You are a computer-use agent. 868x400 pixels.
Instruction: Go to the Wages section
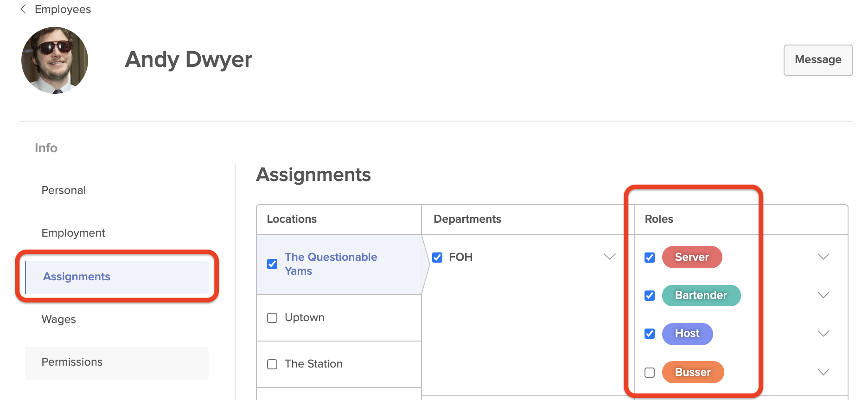(58, 319)
